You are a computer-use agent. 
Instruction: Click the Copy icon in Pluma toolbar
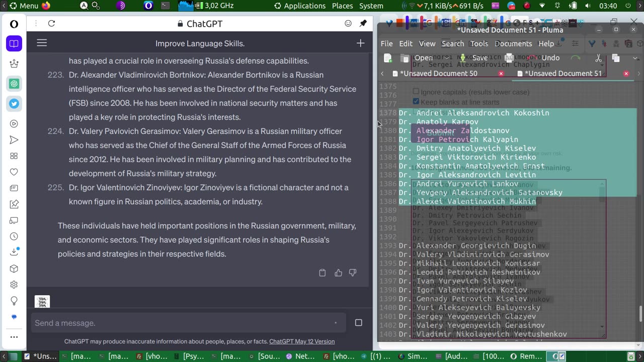coord(615,58)
